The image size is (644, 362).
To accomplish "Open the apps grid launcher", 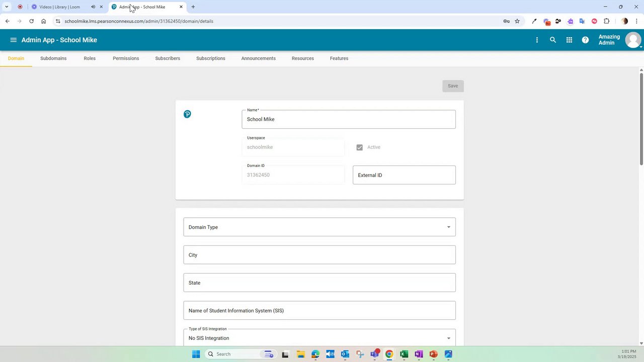I will pos(569,40).
